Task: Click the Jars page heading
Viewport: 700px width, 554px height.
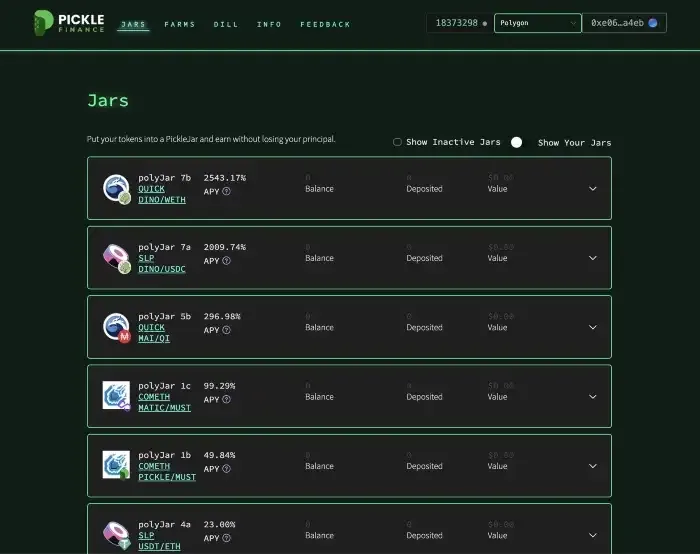Action: pos(108,100)
